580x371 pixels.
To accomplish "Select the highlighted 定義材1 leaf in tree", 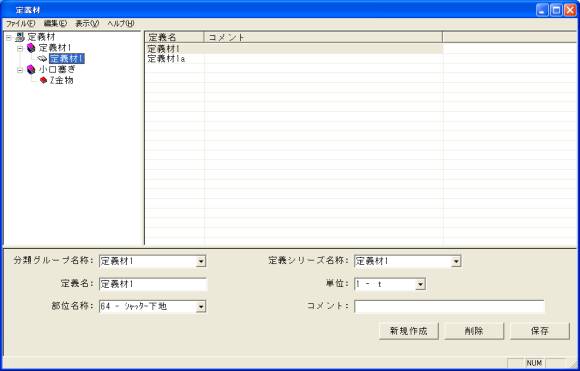I will (67, 58).
